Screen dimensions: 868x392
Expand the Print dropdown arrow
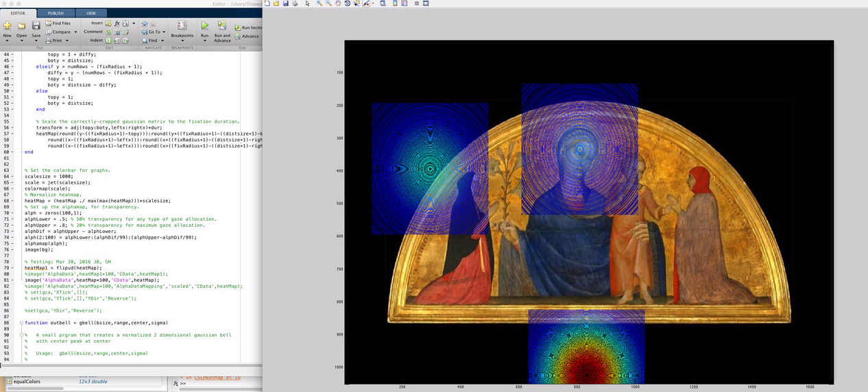[67, 40]
